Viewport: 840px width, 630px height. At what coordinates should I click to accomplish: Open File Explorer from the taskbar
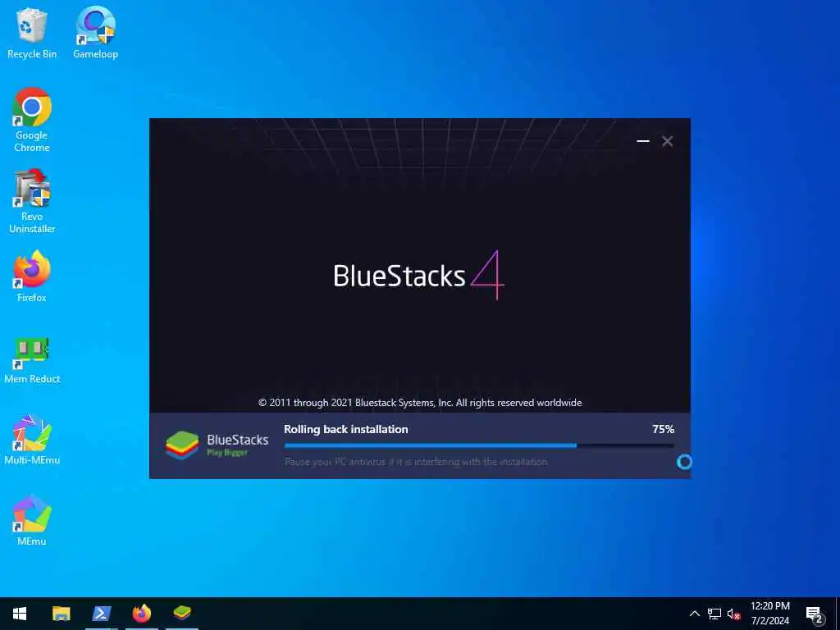point(61,614)
